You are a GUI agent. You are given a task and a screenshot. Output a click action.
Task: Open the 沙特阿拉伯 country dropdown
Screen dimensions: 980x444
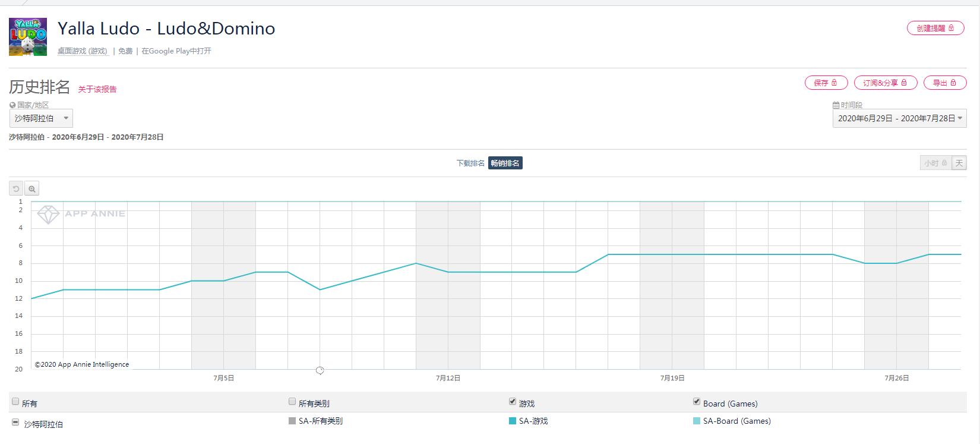[41, 118]
